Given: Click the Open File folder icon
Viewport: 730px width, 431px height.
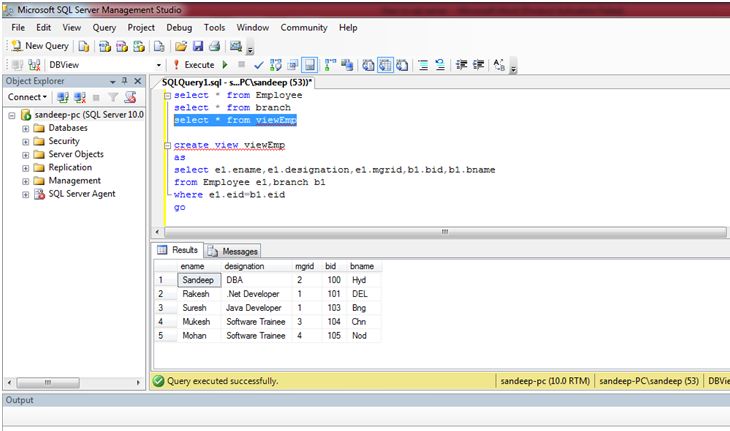Looking at the screenshot, I should (x=181, y=46).
